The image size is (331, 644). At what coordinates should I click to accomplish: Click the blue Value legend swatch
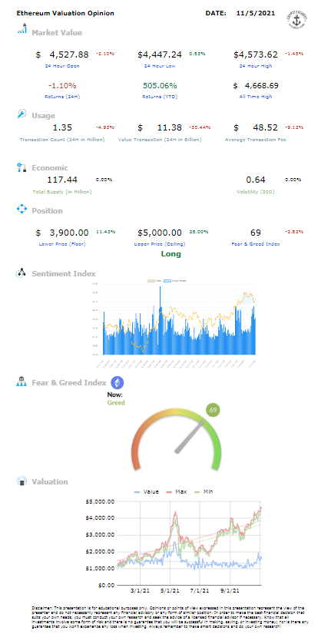point(137,491)
